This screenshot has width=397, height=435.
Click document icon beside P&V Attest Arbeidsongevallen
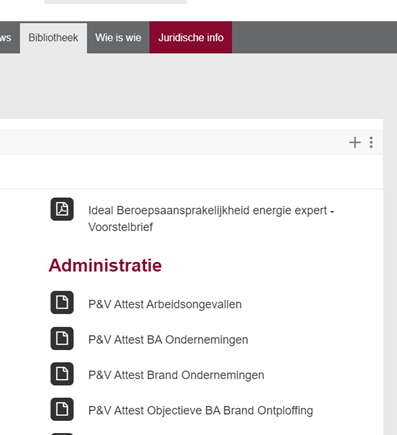coord(62,303)
